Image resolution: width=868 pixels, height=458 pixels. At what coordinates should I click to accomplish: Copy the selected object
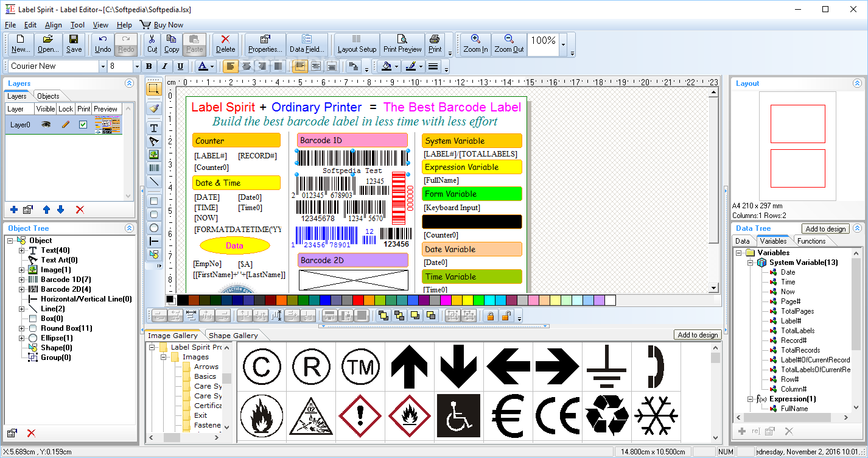tap(172, 44)
